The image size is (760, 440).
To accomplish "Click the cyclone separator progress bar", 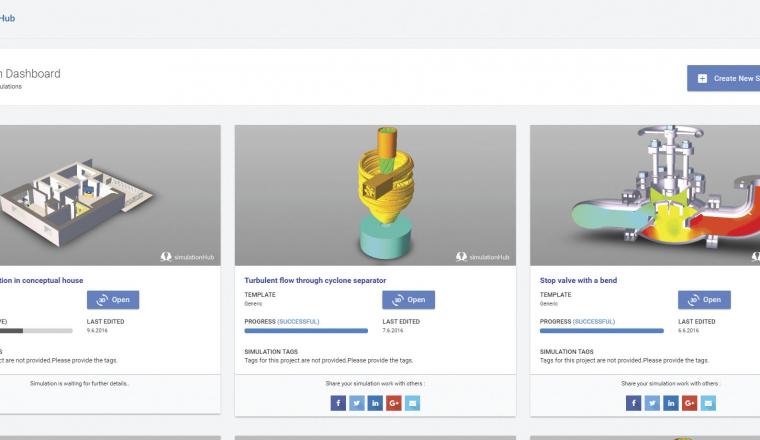I will click(306, 330).
